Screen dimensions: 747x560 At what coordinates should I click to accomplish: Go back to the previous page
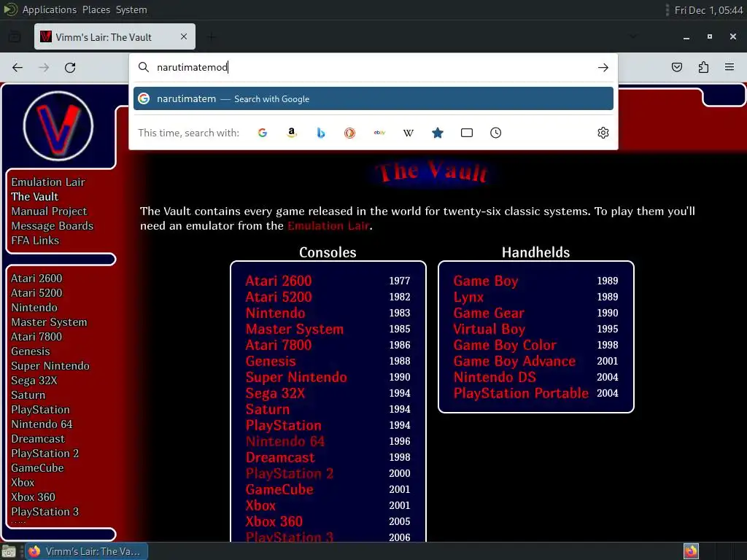(18, 68)
